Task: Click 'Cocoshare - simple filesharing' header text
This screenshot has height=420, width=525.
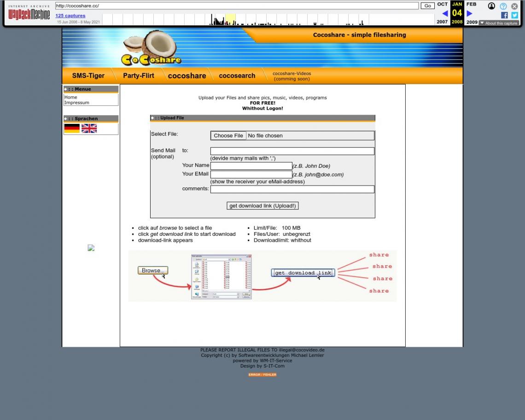Action: tap(359, 35)
